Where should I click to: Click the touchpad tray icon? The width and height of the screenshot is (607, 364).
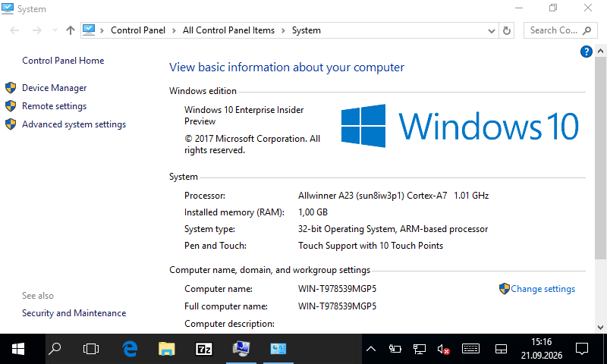501,349
